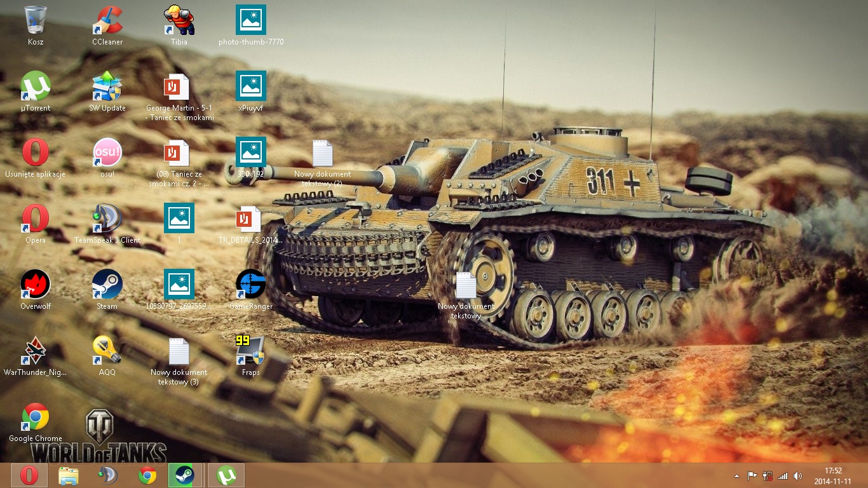Viewport: 868px width, 488px height.
Task: Show hidden system tray icons
Action: tap(736, 476)
